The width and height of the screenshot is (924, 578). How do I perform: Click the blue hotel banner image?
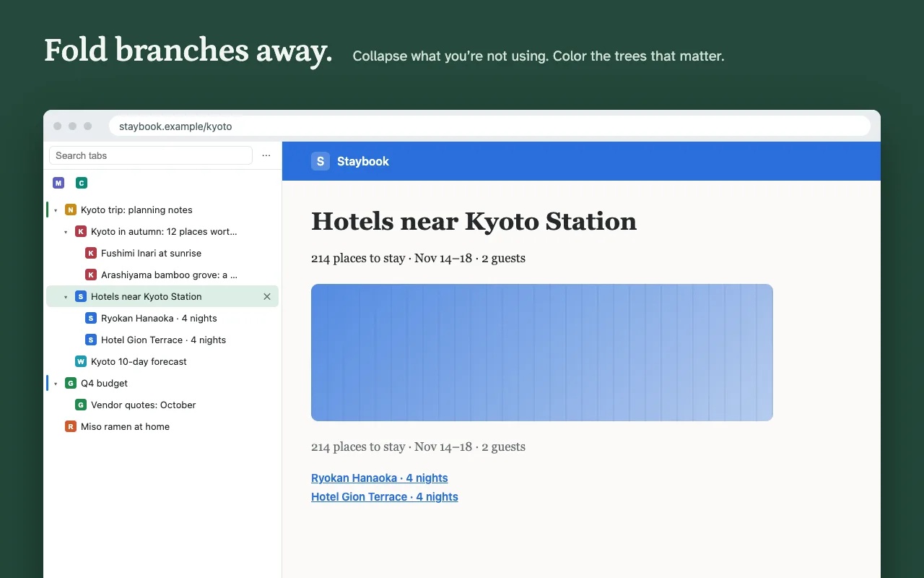tap(542, 353)
